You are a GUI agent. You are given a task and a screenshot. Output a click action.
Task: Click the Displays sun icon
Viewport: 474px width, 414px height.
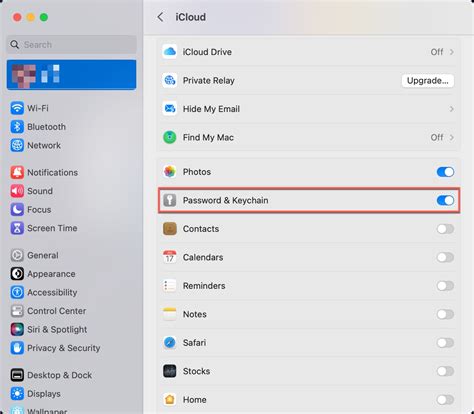pos(17,394)
